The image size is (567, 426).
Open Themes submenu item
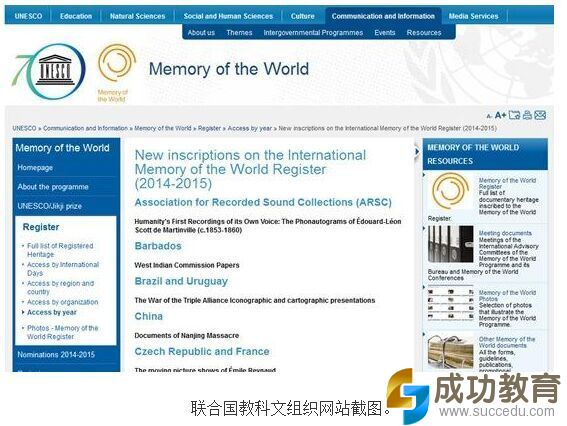click(x=239, y=33)
